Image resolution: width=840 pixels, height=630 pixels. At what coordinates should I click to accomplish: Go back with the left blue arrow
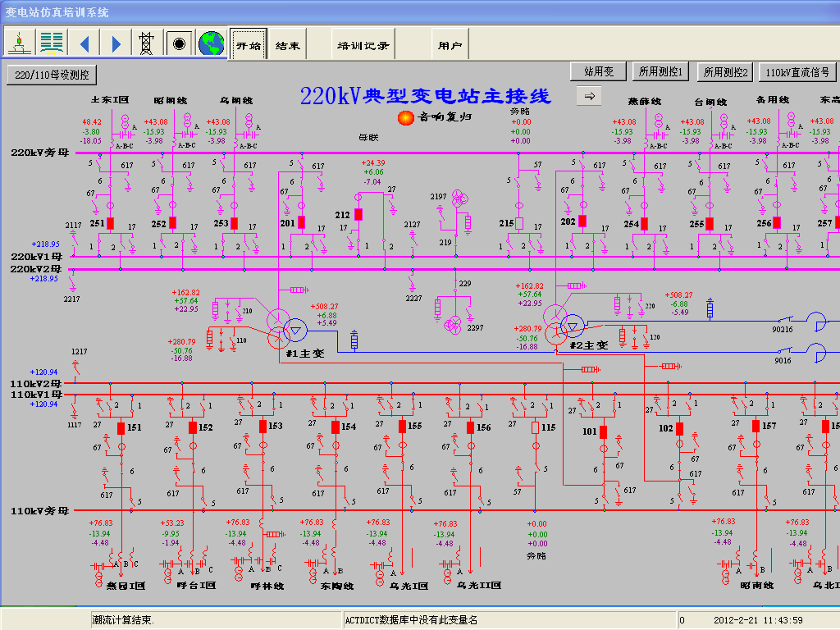tap(84, 43)
